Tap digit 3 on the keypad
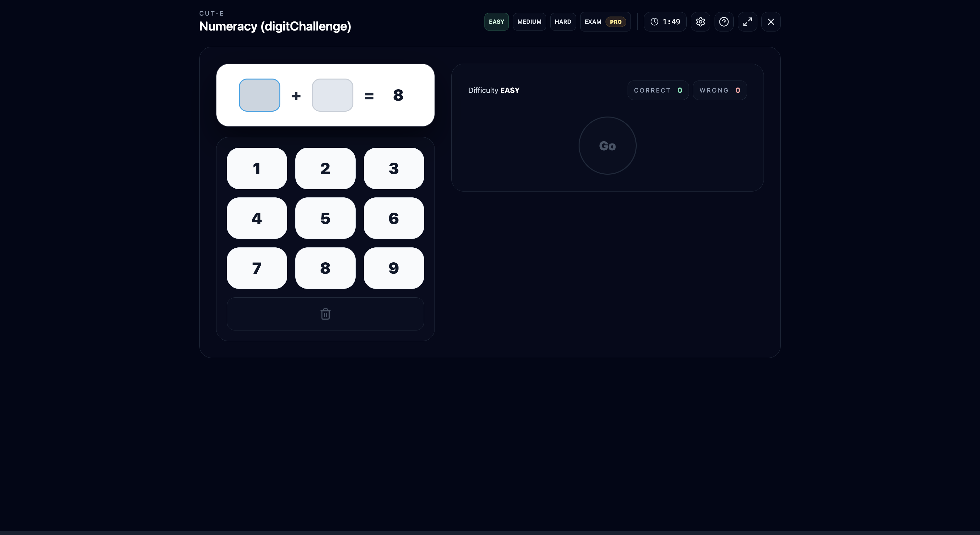Screen dimensions: 980x535 (394, 168)
